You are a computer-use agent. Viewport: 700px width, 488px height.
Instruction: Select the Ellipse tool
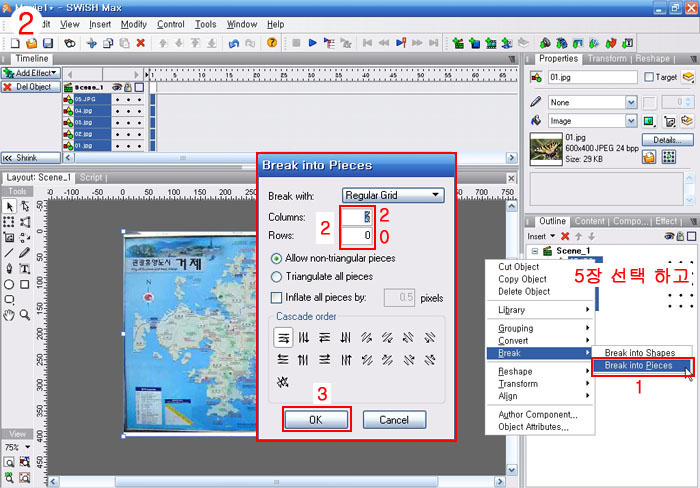click(x=9, y=284)
